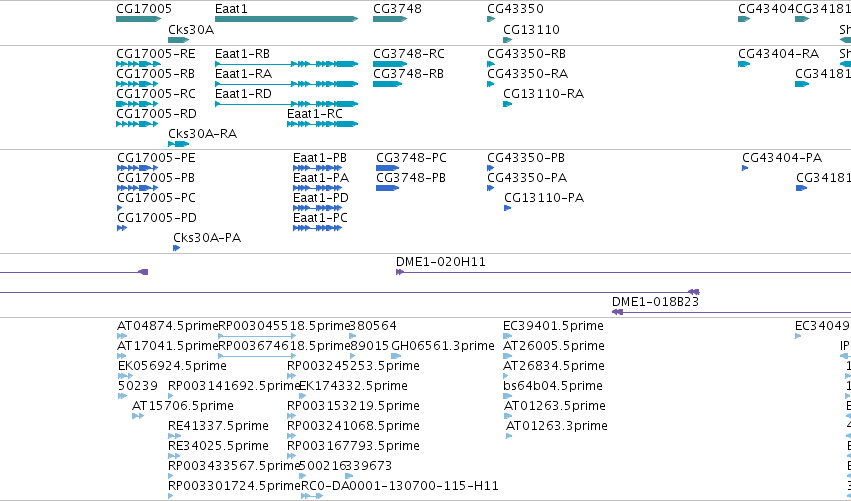
Task: Select the CG3748-RC transcript bar
Action: [390, 64]
